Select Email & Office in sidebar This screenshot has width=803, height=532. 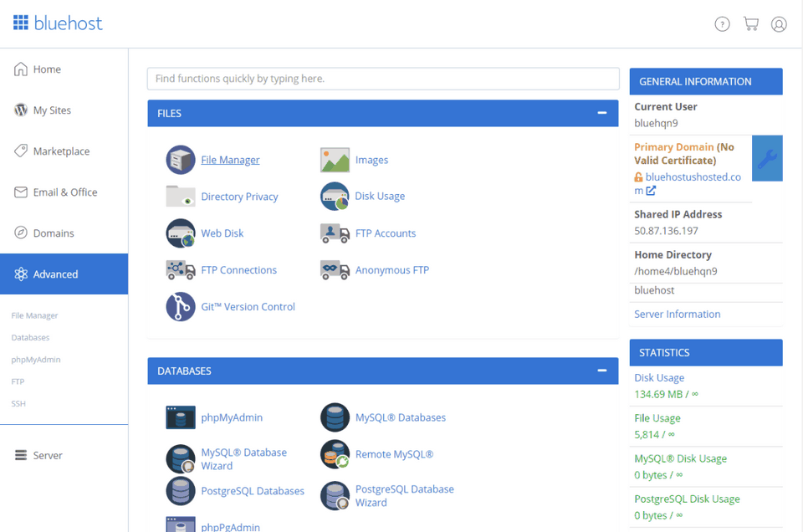[x=64, y=192]
